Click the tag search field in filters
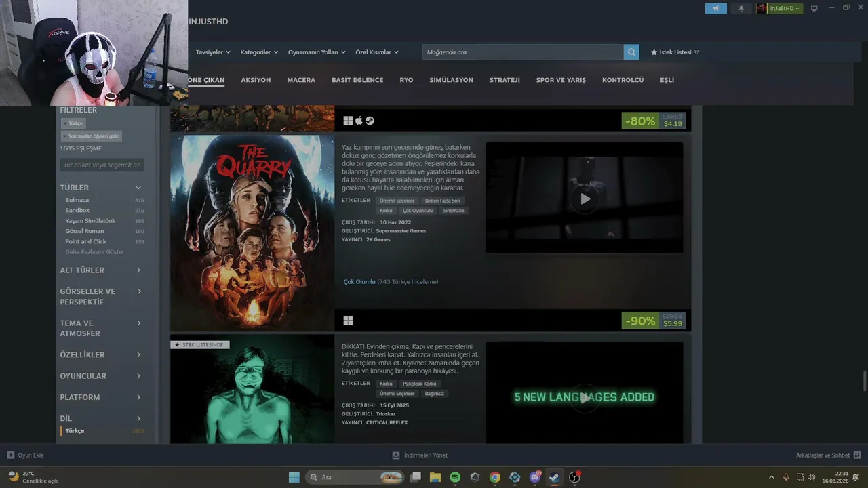Screen dimensions: 868x488 click(x=102, y=165)
